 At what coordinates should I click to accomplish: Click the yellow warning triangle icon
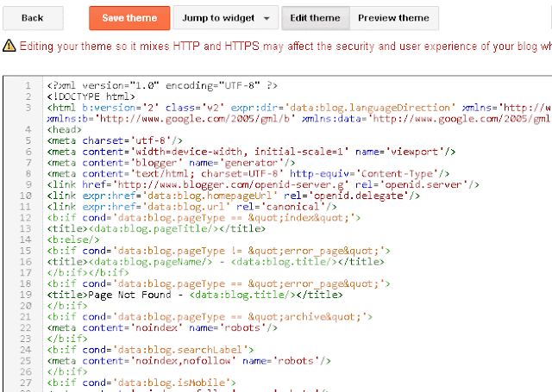coord(9,46)
